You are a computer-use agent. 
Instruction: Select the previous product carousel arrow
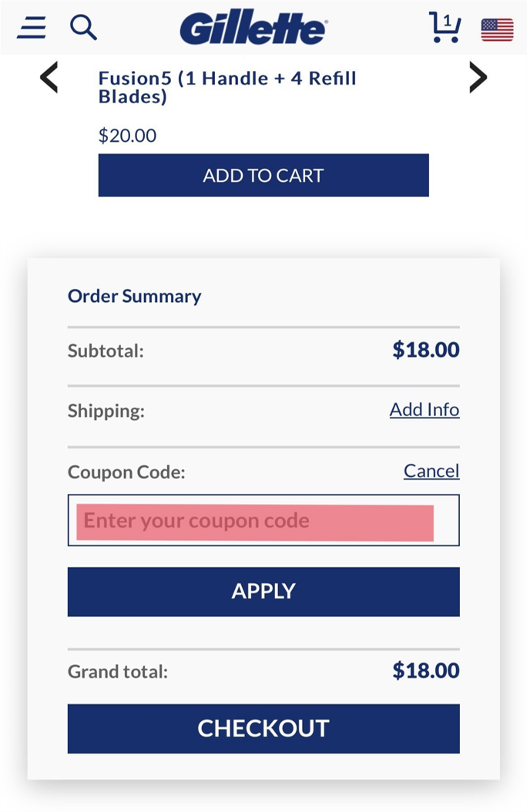(49, 77)
